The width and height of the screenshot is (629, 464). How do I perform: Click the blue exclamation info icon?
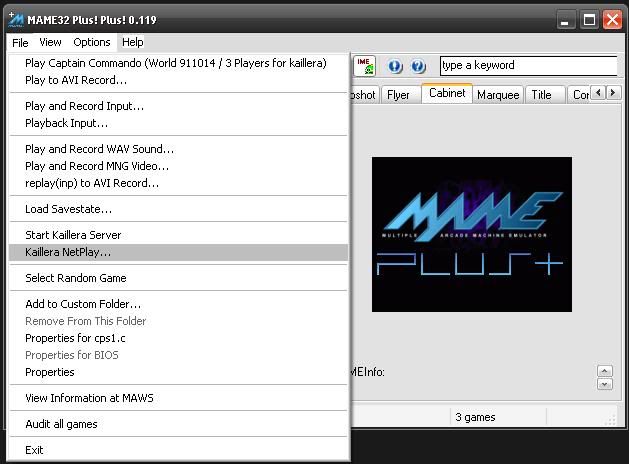tap(395, 66)
